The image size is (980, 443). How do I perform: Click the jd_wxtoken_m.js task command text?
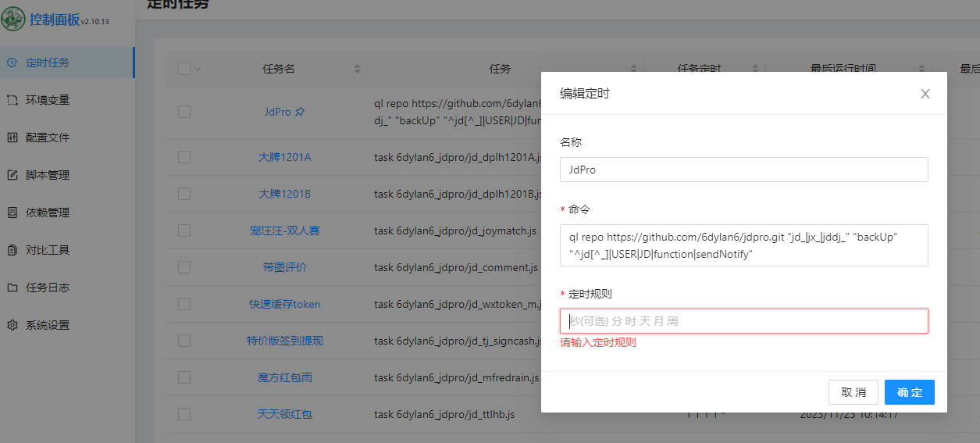point(457,304)
